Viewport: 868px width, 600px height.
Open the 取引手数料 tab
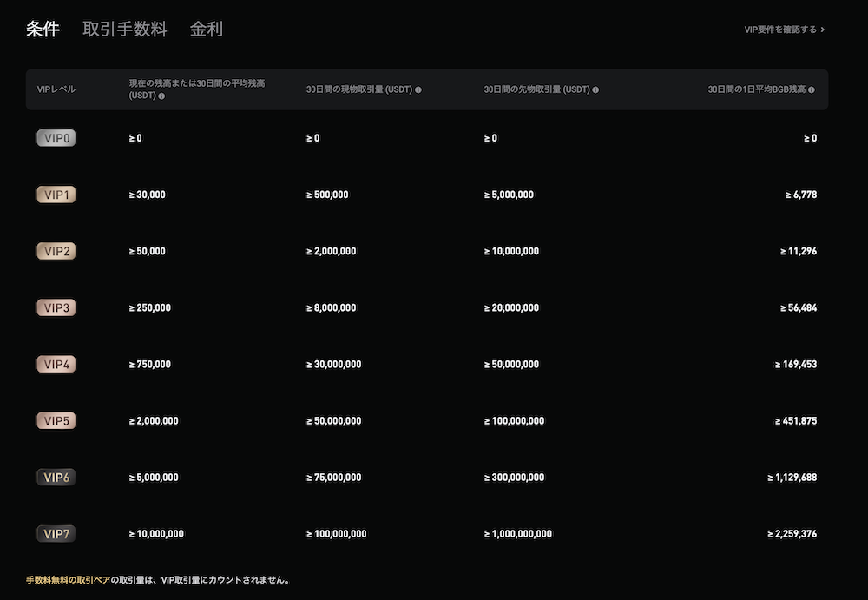pos(124,29)
